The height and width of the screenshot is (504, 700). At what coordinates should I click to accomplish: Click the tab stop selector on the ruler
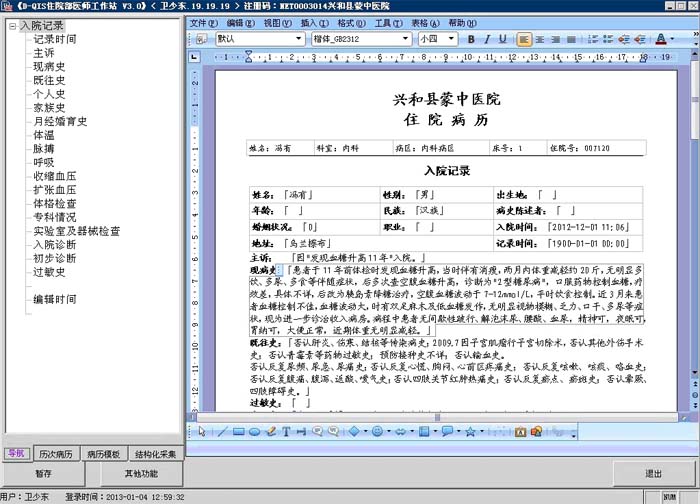(194, 57)
